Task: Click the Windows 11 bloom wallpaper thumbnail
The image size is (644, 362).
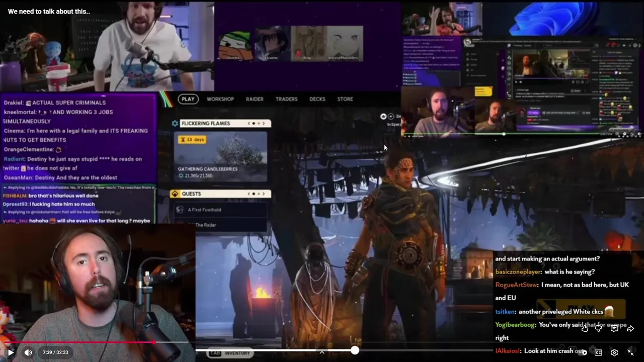Action: point(563,18)
